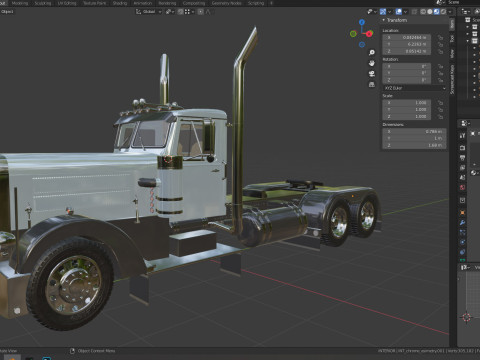
Task: Open Object Constraints properties icon
Action: (x=462, y=252)
